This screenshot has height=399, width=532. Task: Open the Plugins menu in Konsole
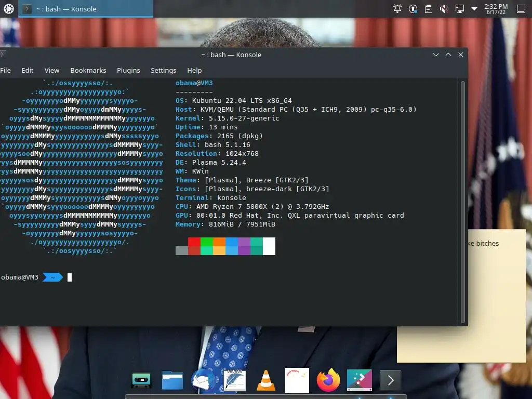(x=129, y=70)
